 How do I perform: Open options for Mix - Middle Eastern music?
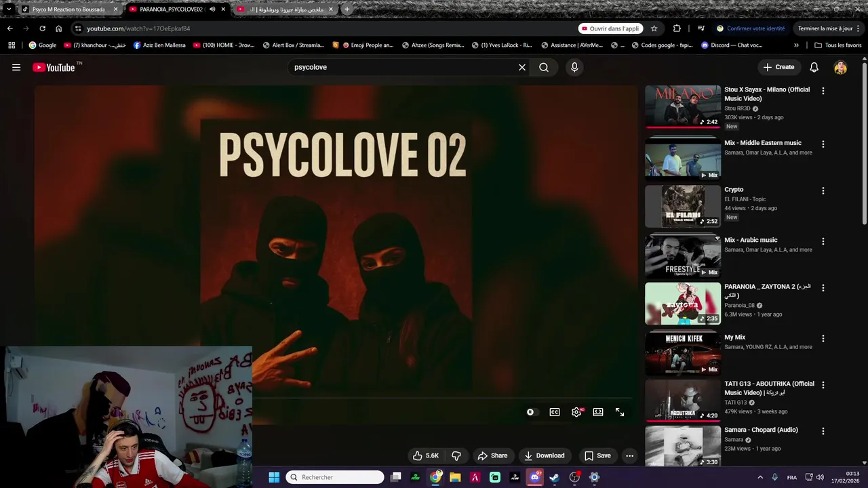(x=823, y=144)
